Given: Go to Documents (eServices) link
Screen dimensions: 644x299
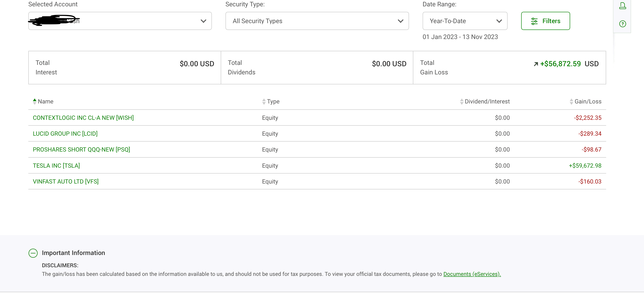Looking at the screenshot, I should 472,274.
